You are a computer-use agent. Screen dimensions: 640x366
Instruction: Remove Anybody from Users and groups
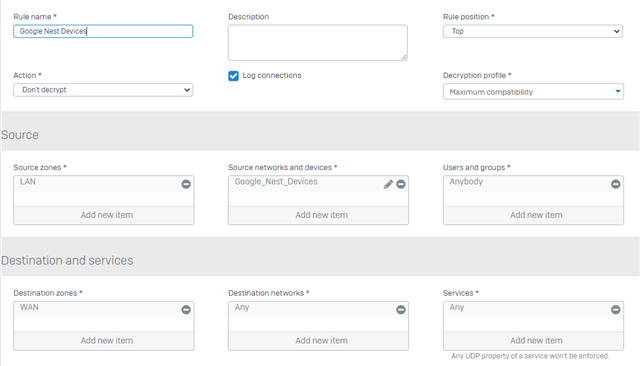click(616, 184)
